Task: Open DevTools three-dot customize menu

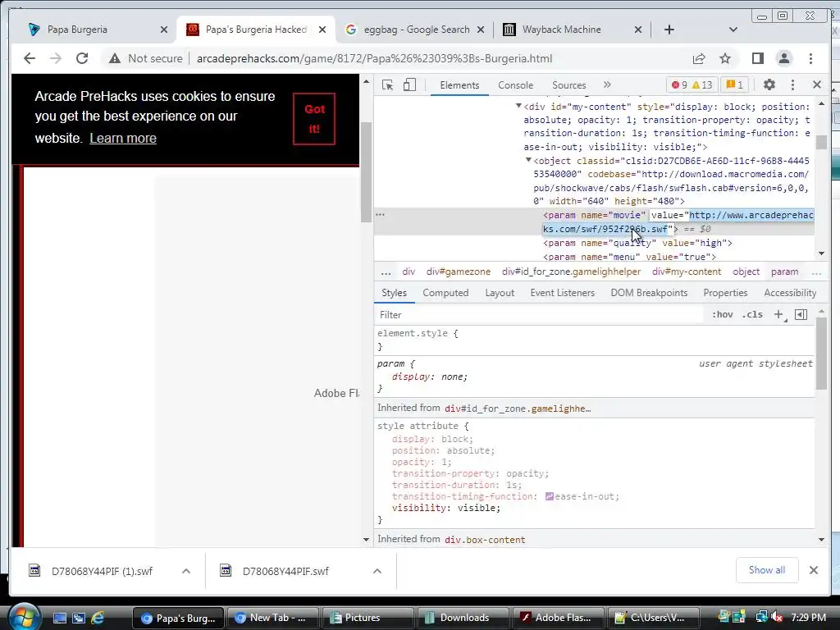Action: (793, 84)
